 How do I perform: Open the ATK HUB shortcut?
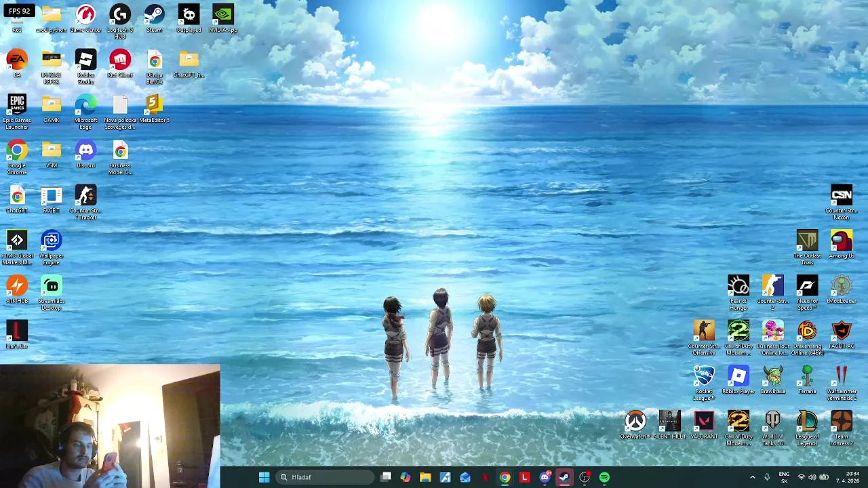click(17, 289)
